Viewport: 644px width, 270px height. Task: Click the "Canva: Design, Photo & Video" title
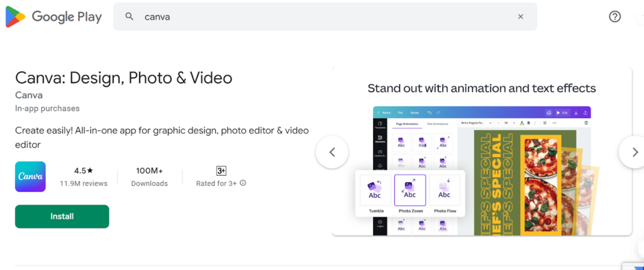(124, 78)
